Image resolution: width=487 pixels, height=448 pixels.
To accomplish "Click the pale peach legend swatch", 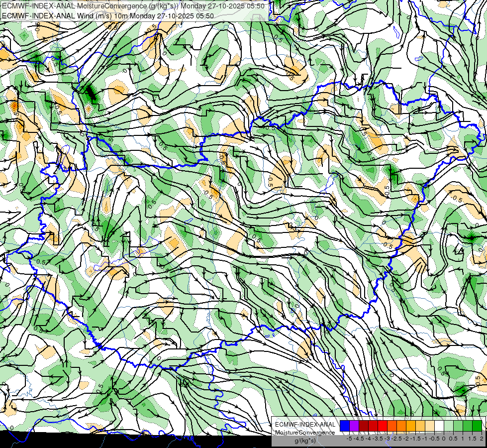I will (x=430, y=426).
